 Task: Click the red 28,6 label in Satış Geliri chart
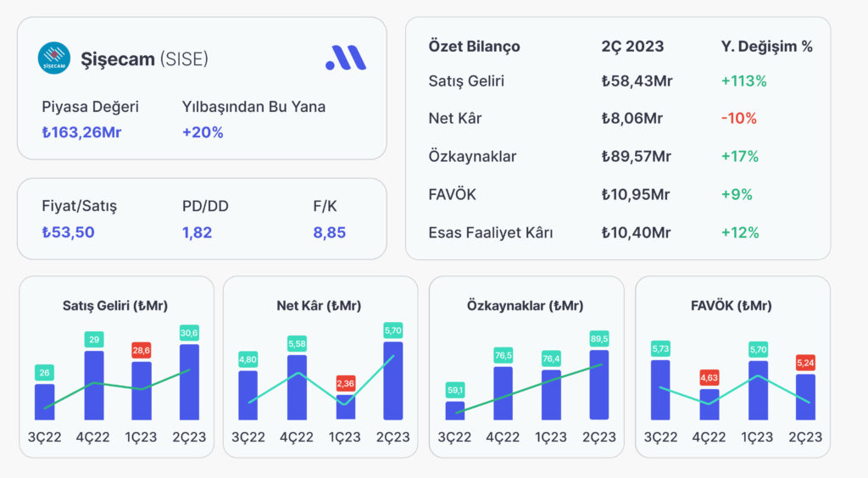(142, 350)
